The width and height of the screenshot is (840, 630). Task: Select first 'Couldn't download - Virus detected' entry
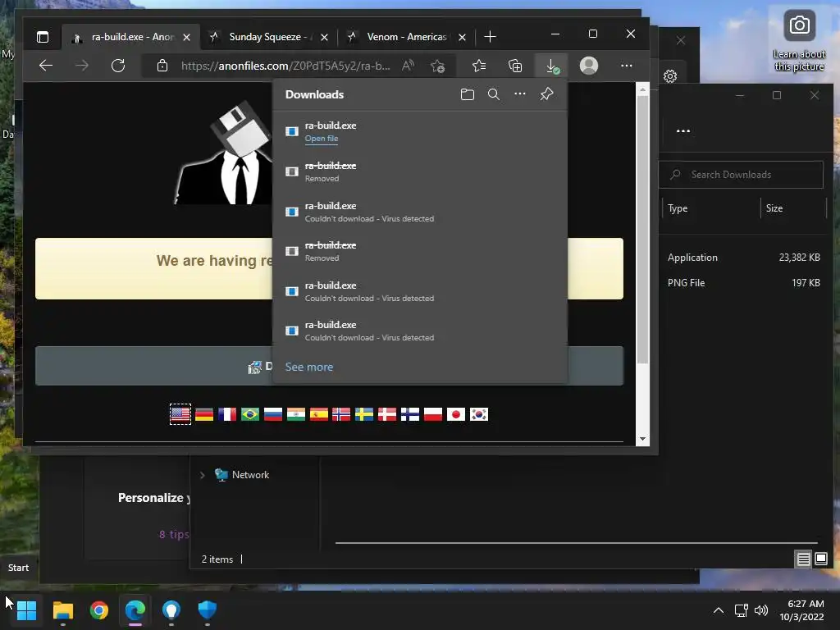[x=419, y=212]
